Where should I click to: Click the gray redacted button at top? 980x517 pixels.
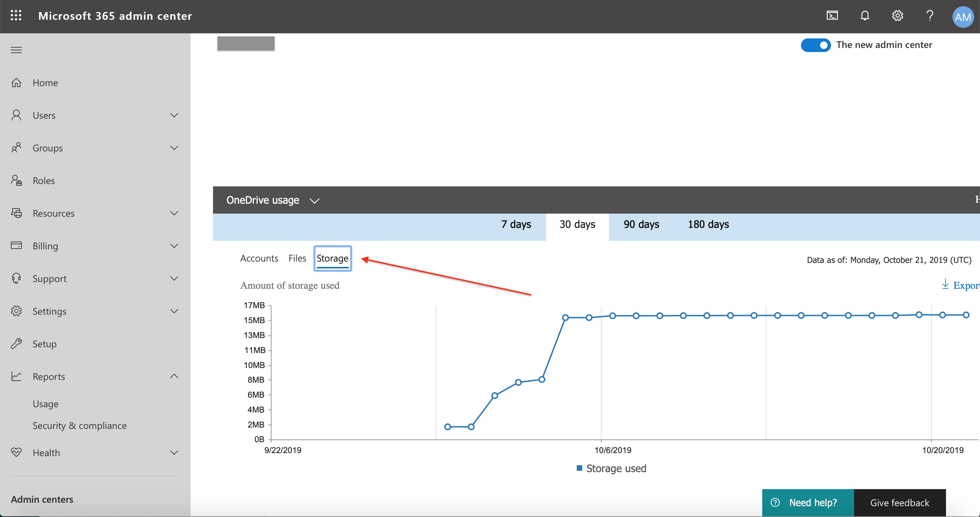click(246, 43)
